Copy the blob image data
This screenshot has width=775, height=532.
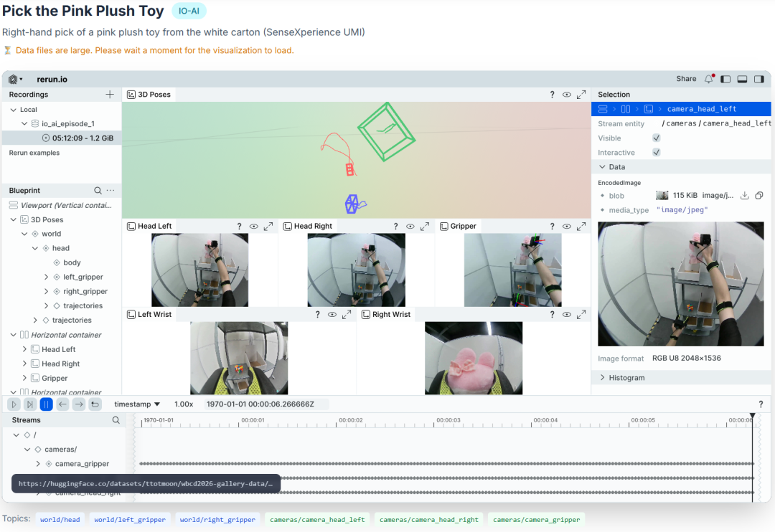click(759, 196)
